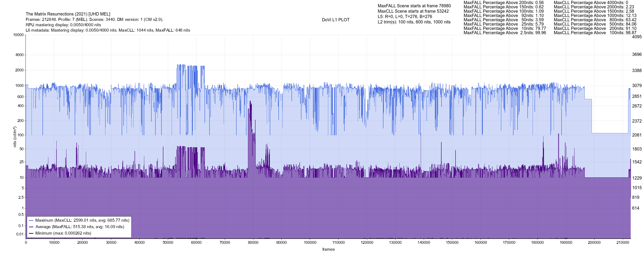Screen dimensions: 644x258
Task: Click the 10000 nits label on the left axis
Action: [18, 35]
